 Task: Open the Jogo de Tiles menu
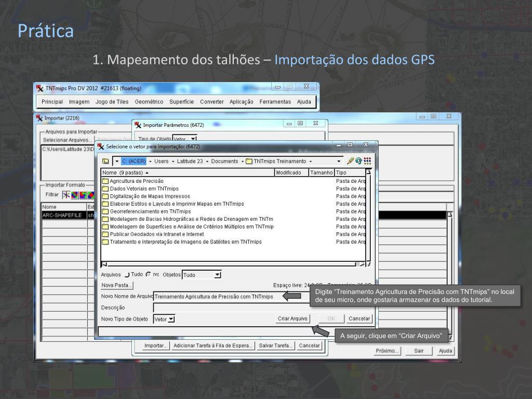coord(112,102)
